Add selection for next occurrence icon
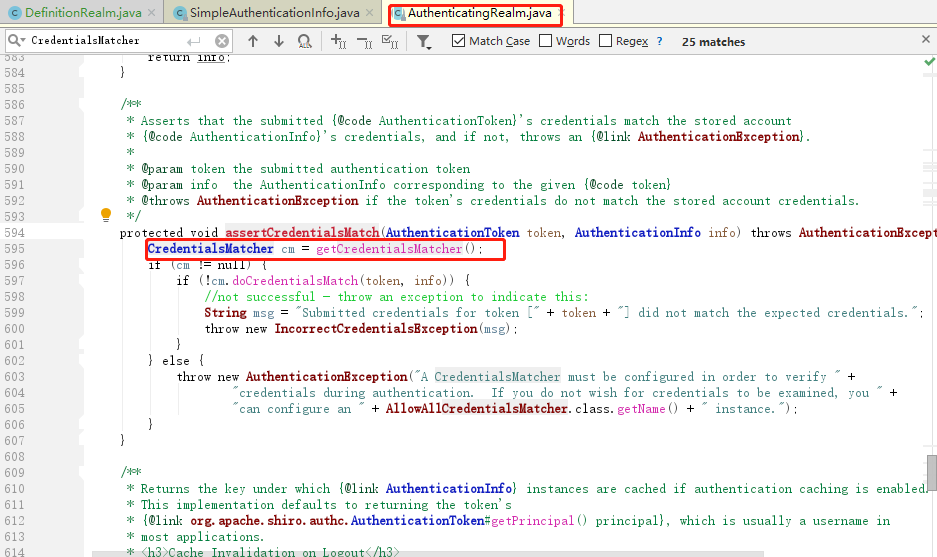Screen dimensions: 937x557 point(338,41)
